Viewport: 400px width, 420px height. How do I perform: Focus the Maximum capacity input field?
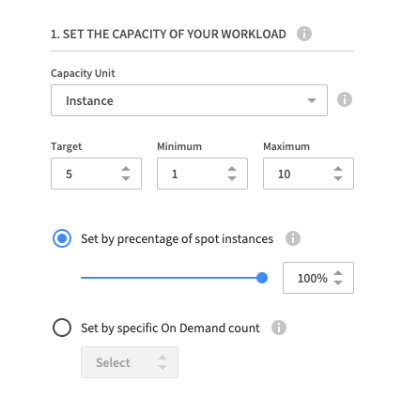308,174
